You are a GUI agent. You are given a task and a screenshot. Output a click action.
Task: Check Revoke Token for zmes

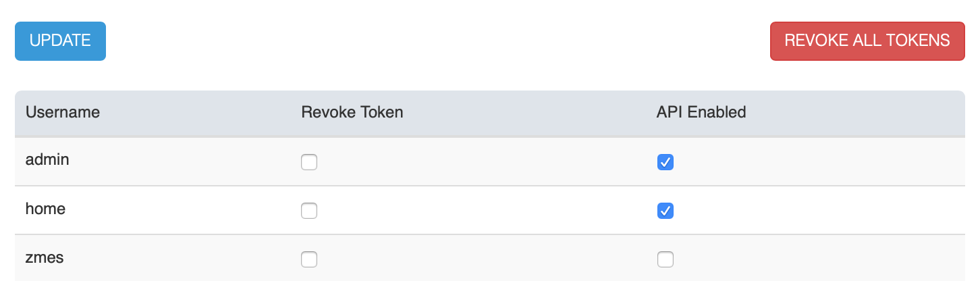pyautogui.click(x=309, y=259)
